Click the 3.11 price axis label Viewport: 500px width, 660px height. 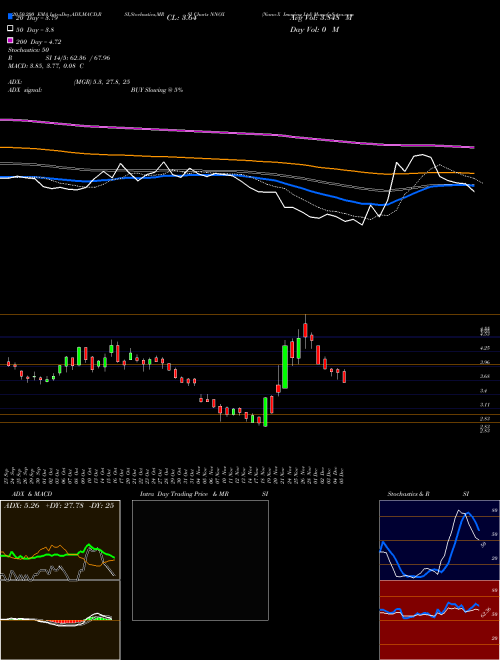485,405
